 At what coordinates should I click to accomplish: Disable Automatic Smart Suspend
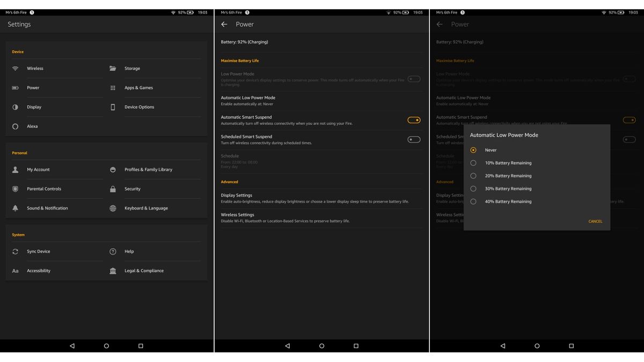coord(414,120)
